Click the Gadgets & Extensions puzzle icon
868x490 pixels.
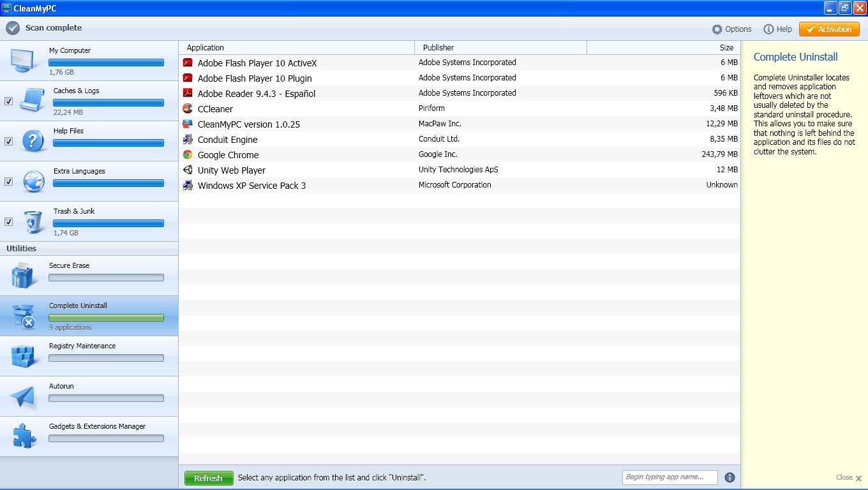point(25,436)
